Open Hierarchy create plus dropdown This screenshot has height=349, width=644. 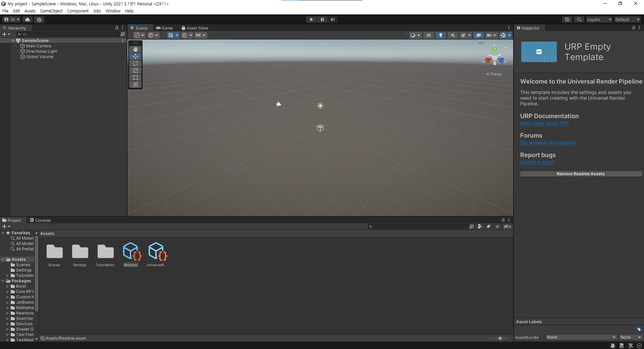click(x=6, y=34)
